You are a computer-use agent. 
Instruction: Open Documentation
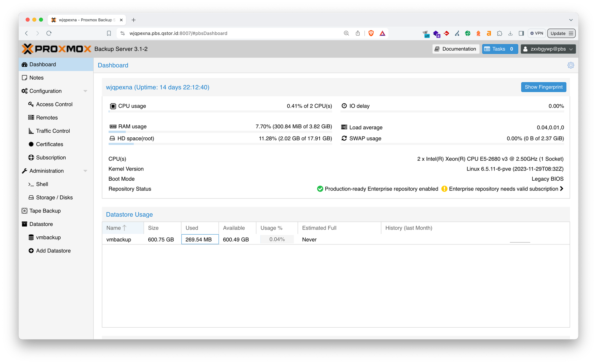(x=456, y=49)
